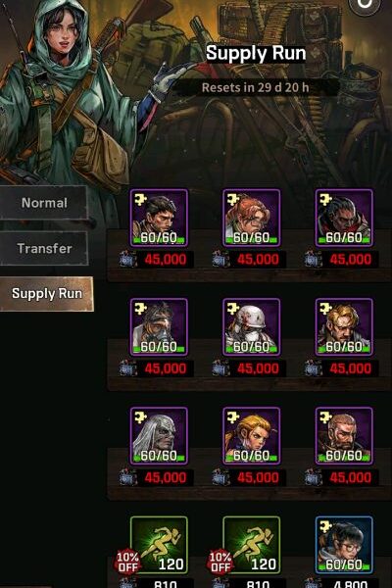Switch to the Normal tab
The height and width of the screenshot is (588, 392).
[44, 203]
